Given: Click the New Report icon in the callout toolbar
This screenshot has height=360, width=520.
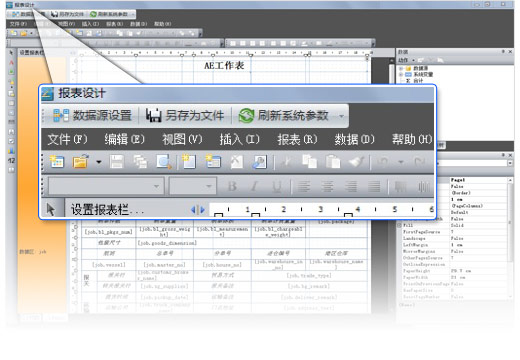Looking at the screenshot, I should (x=57, y=162).
